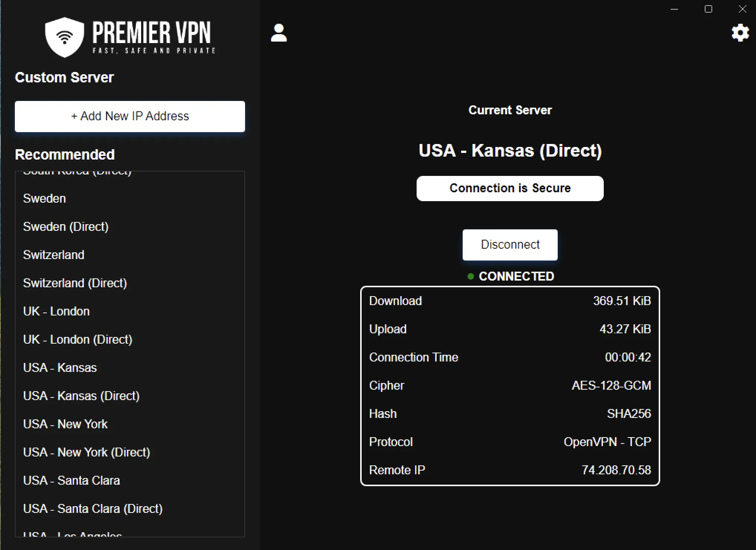Choose USA - New York (Direct)
Screen dimensions: 756x550
coord(87,452)
